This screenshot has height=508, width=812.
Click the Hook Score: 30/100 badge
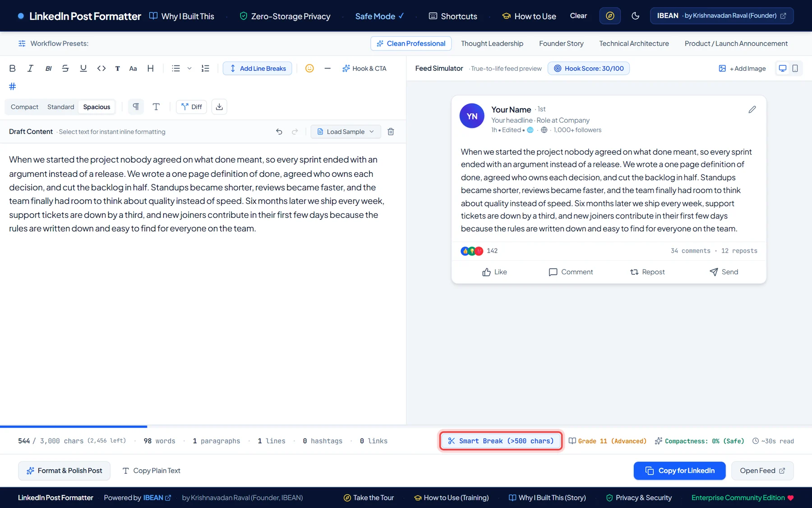pos(588,68)
